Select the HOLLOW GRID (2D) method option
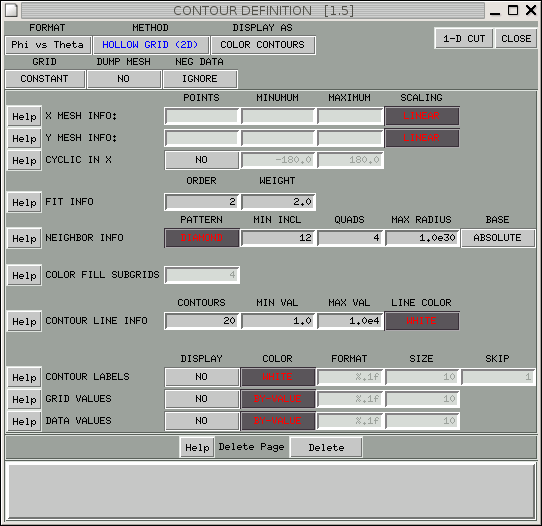 151,45
